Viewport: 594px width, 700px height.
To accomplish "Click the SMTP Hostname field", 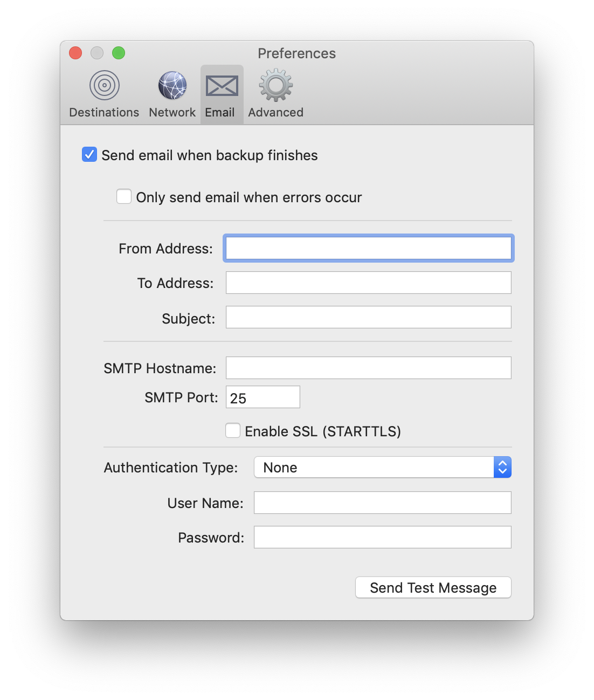I will point(369,368).
